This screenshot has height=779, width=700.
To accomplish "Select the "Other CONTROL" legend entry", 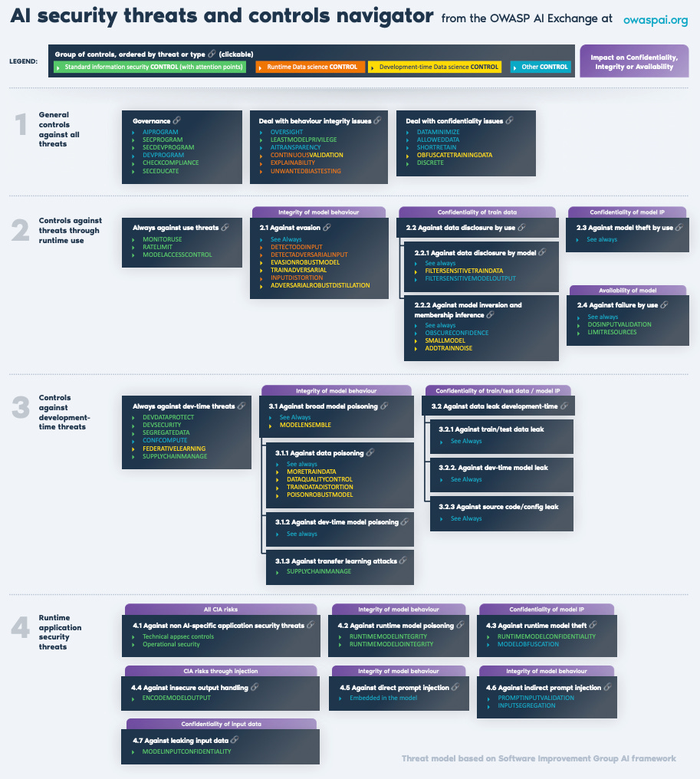I will (542, 67).
